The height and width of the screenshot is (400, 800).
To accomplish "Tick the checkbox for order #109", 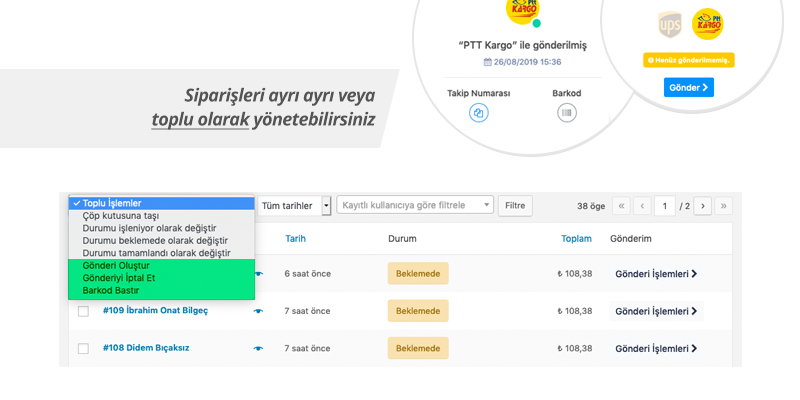I will (x=83, y=311).
